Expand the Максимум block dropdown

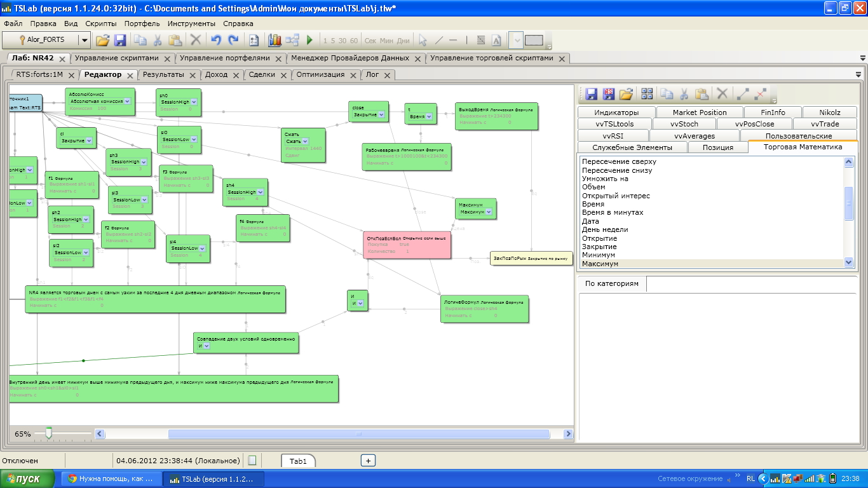(x=488, y=212)
